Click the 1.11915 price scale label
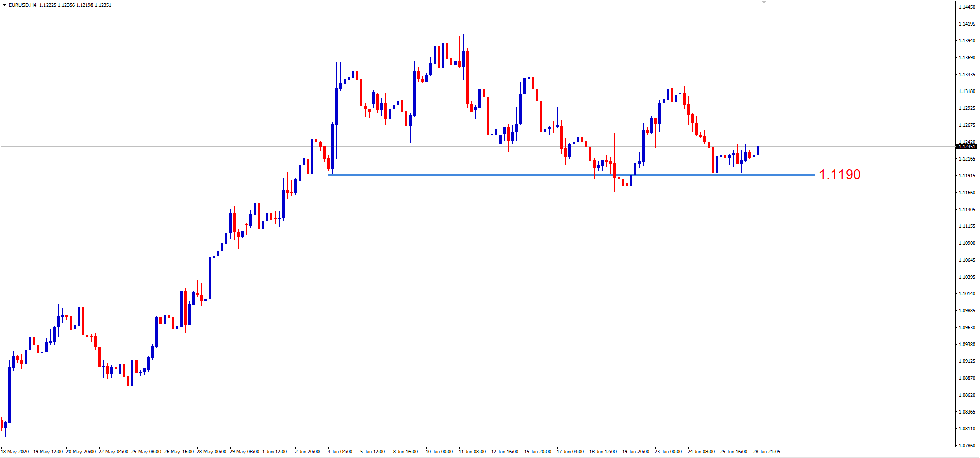Image resolution: width=980 pixels, height=458 pixels. [967, 176]
